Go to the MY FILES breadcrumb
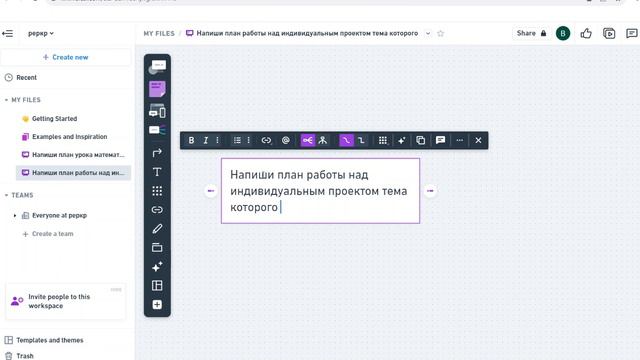The image size is (640, 360). pos(159,33)
